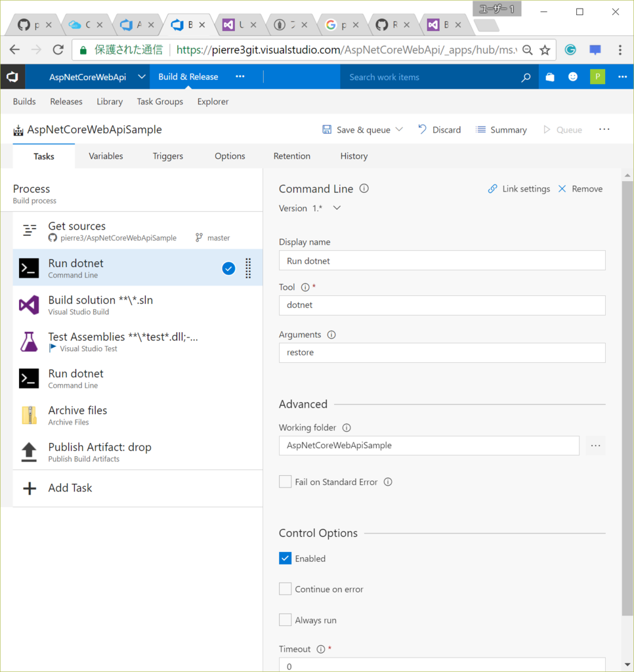The image size is (634, 672).
Task: Click the Publish Artifact upload arrow icon
Action: pos(29,452)
